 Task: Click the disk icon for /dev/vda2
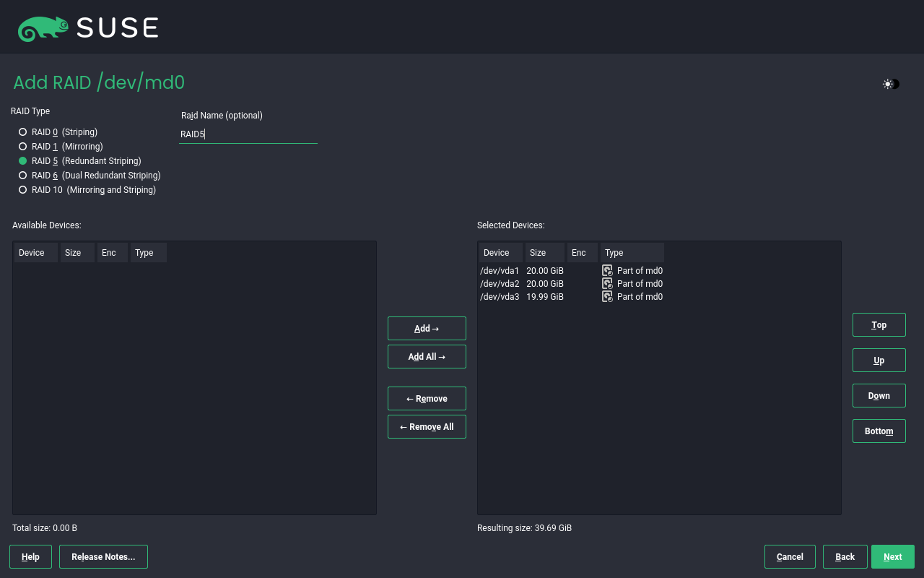pyautogui.click(x=607, y=283)
